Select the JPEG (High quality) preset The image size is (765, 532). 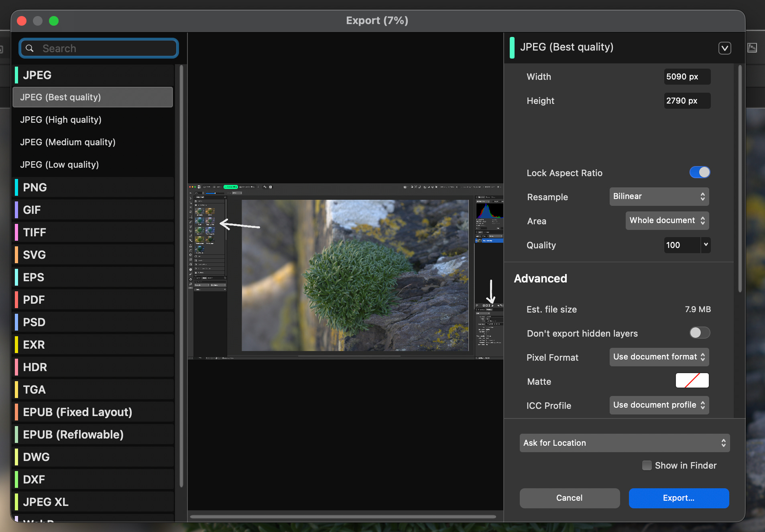click(61, 120)
